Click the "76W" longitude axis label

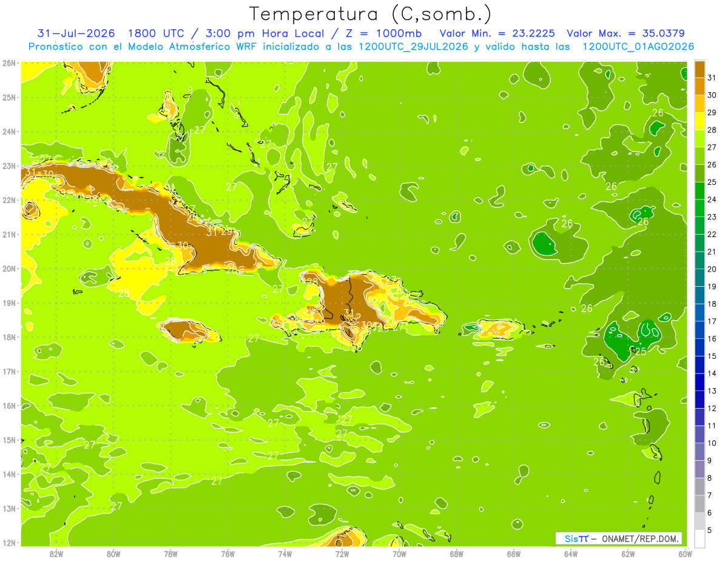227,554
